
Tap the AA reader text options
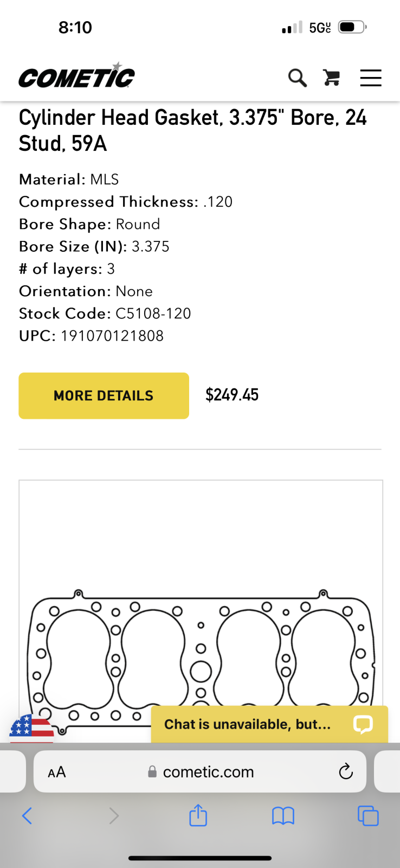coord(57,772)
